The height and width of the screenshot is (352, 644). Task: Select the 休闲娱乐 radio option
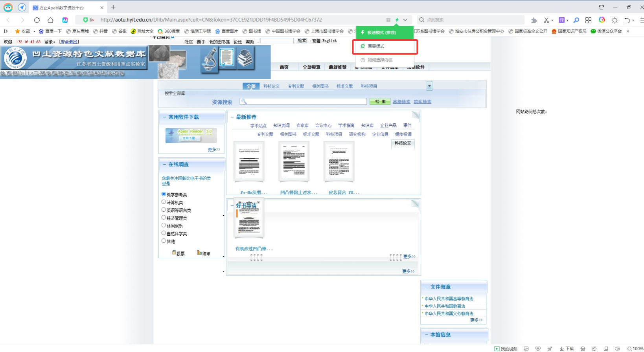(x=164, y=225)
